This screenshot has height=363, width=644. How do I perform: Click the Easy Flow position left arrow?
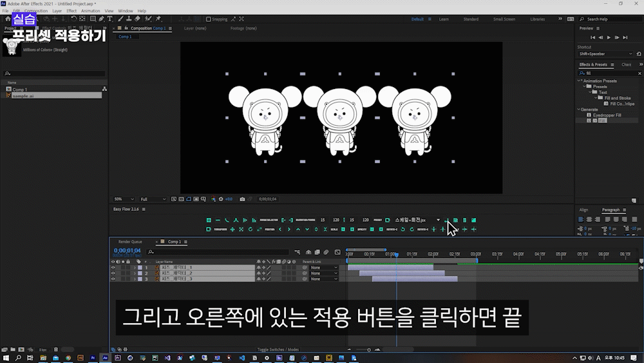280,230
